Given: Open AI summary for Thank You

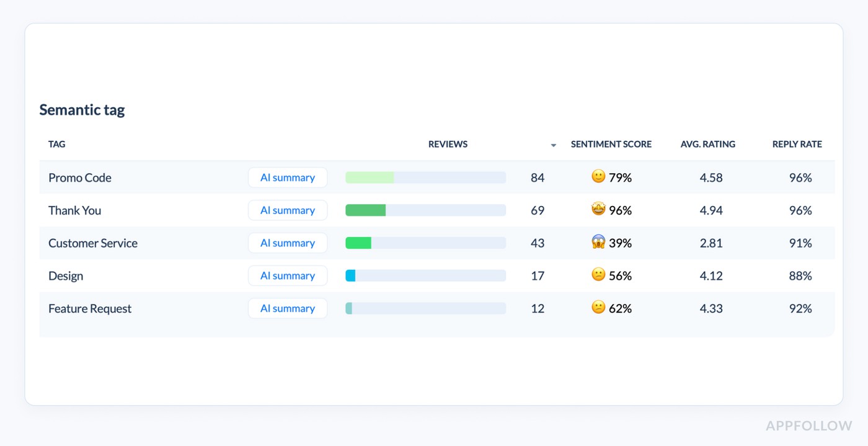Looking at the screenshot, I should pyautogui.click(x=288, y=210).
